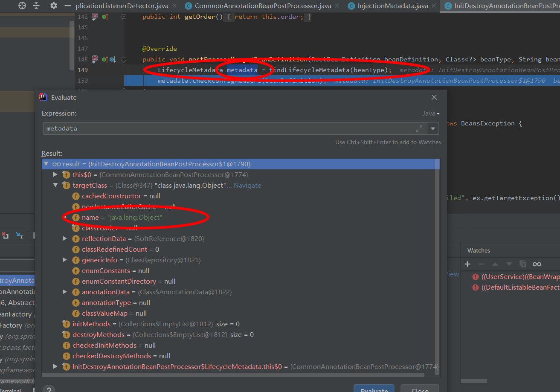Image resolution: width=560 pixels, height=392 pixels.
Task: Click inside the metadata expression field
Action: pyautogui.click(x=171, y=128)
